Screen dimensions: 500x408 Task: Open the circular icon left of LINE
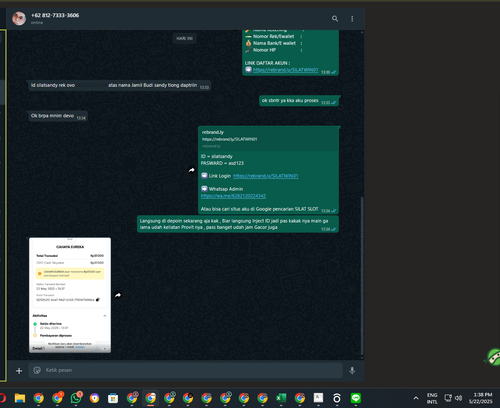click(x=337, y=398)
